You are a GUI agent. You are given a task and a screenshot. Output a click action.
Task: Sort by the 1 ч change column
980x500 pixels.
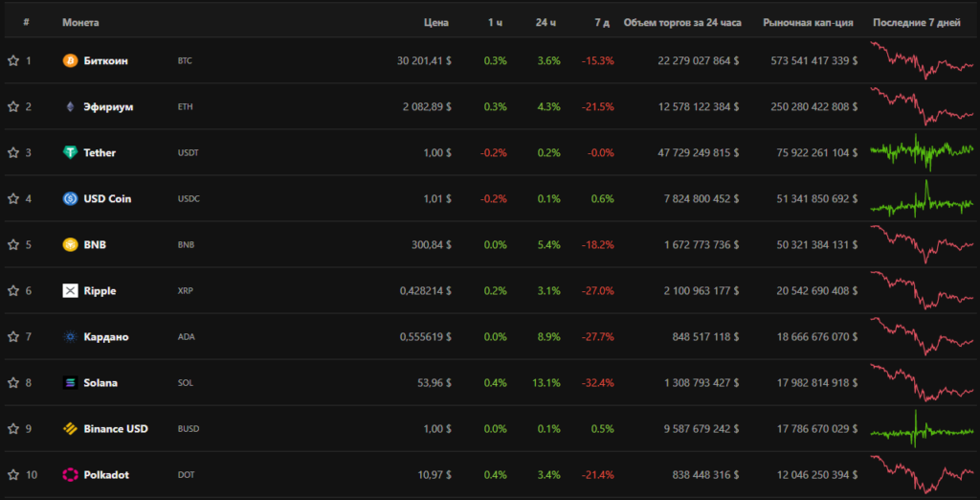click(x=496, y=23)
